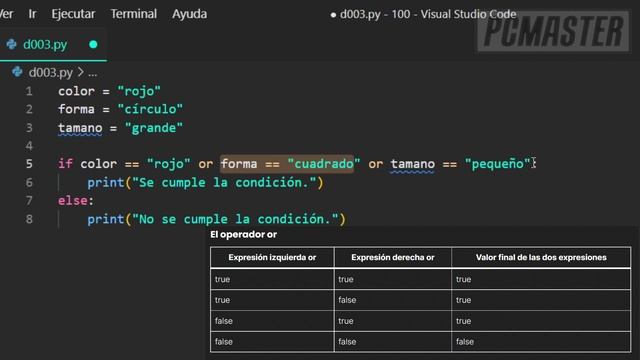The image size is (640, 360).
Task: Click the "El operador or" heading
Action: [x=243, y=235]
